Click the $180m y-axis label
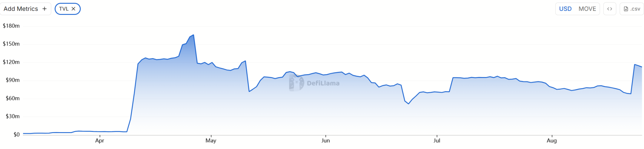 tap(11, 26)
